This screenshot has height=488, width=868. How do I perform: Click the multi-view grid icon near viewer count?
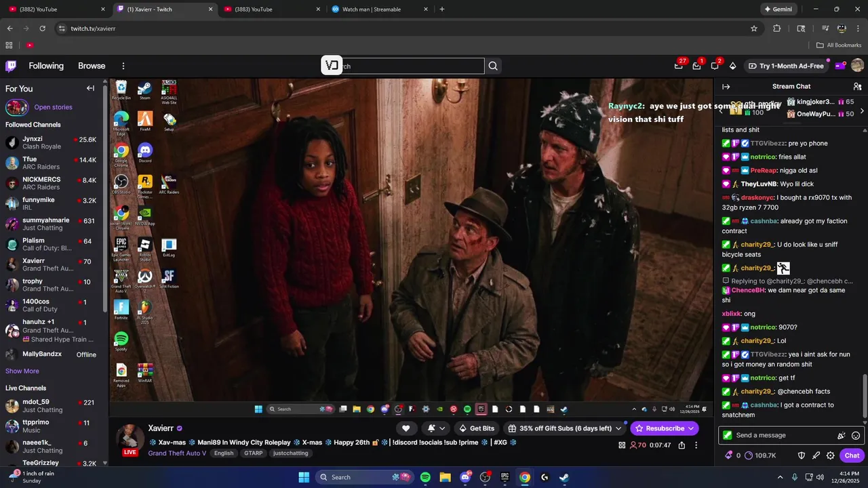(622, 445)
